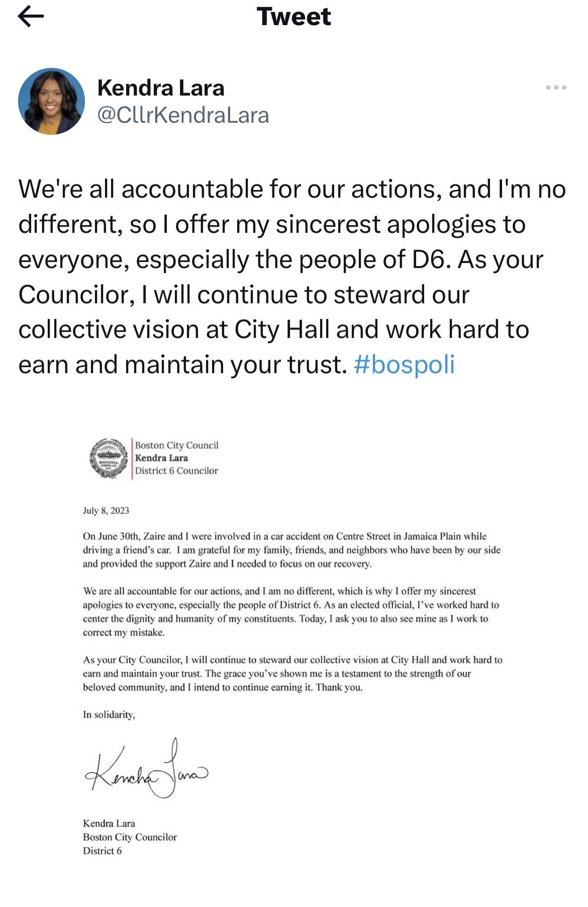Open the three-dot more options menu

(x=556, y=88)
